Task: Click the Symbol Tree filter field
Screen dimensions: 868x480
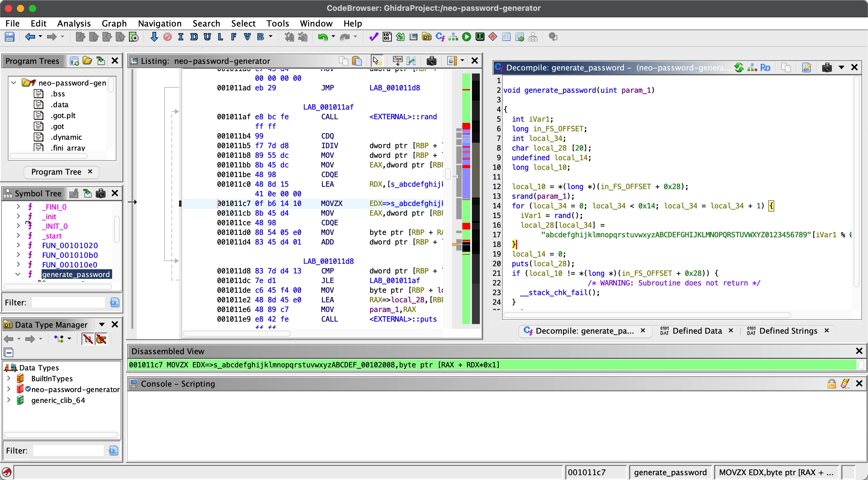Action: tap(68, 302)
